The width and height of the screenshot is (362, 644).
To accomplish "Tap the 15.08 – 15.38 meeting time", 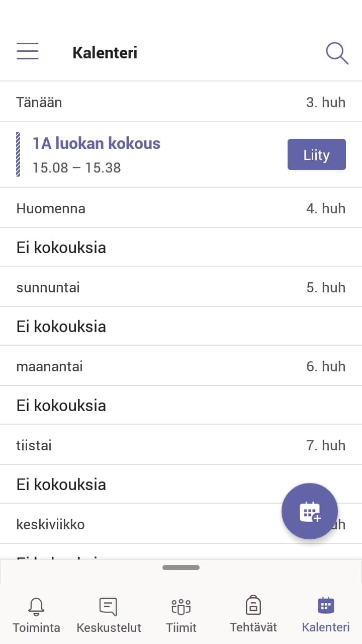I will pyautogui.click(x=76, y=168).
